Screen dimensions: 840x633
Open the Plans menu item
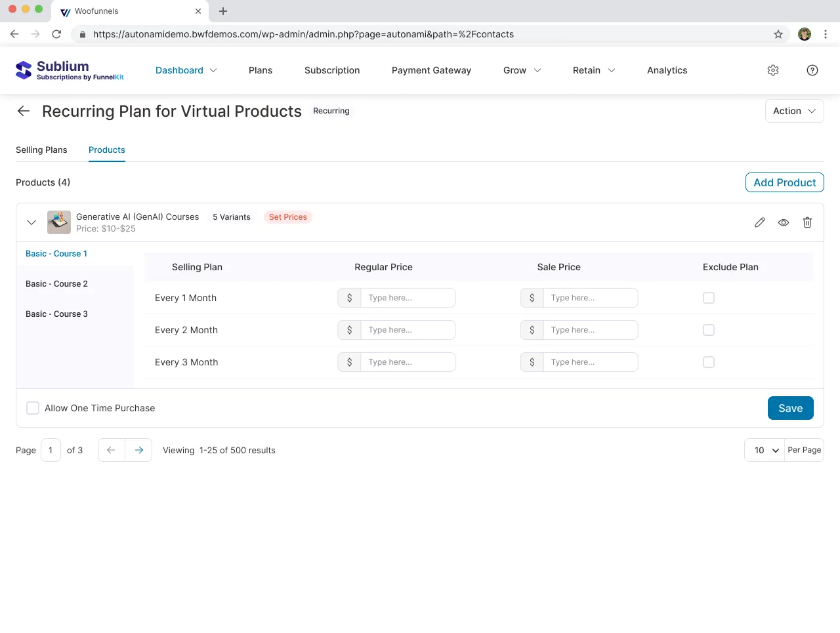tap(261, 70)
